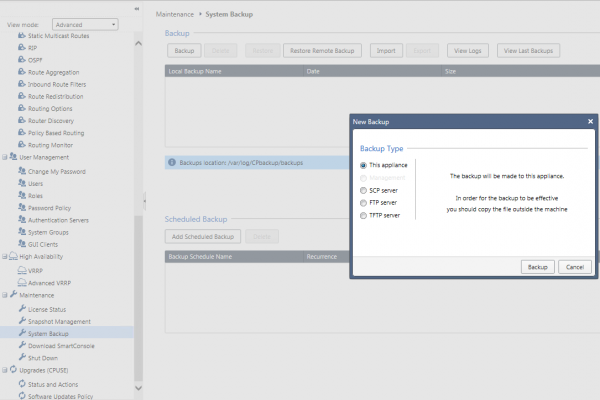
Task: Close the New Backup dialog with X
Action: 590,121
